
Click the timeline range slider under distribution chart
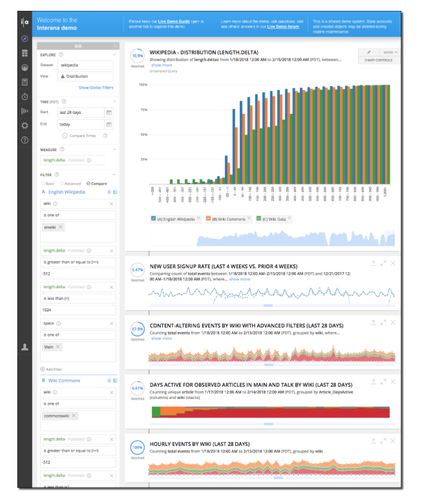(390, 238)
